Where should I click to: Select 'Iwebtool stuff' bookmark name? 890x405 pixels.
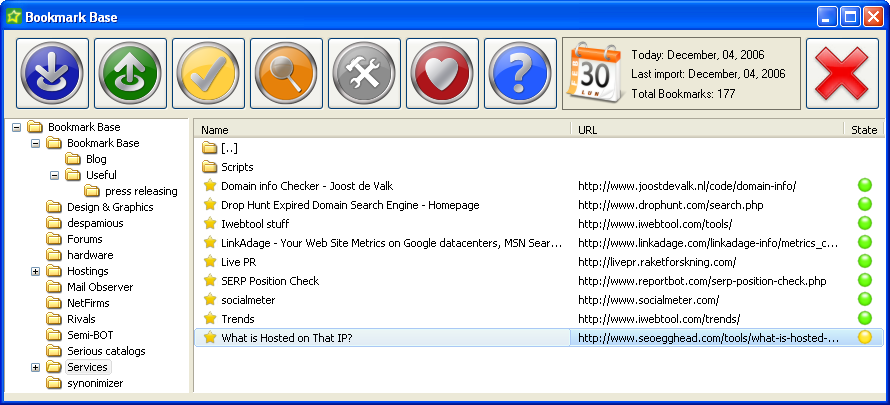pos(255,223)
